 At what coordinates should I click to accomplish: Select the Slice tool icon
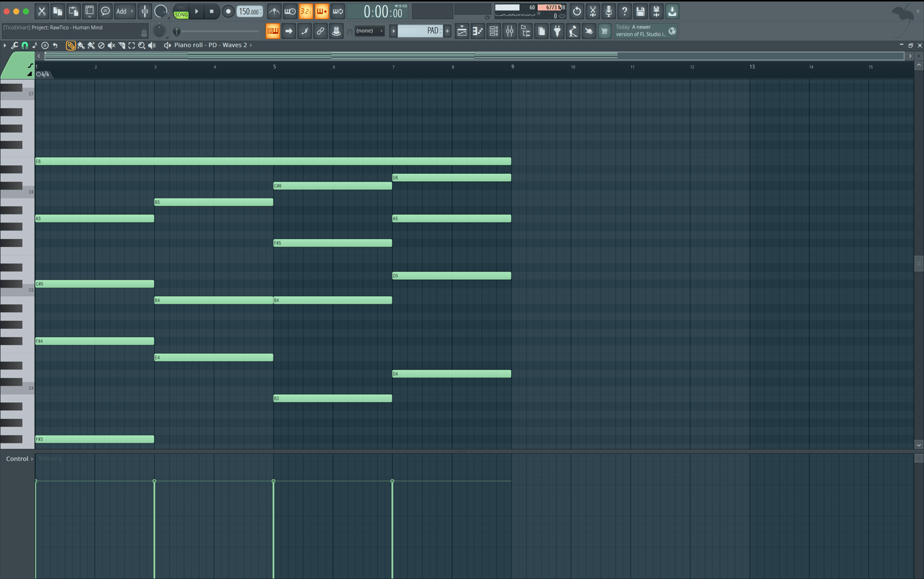[121, 45]
